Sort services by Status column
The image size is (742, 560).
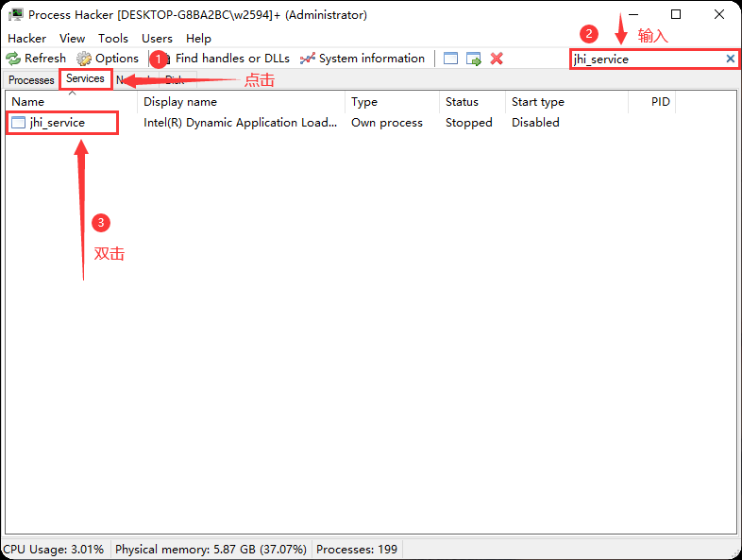coord(462,102)
